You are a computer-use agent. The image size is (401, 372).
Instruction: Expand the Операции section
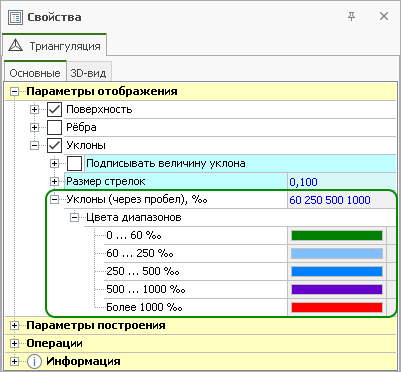tap(14, 344)
